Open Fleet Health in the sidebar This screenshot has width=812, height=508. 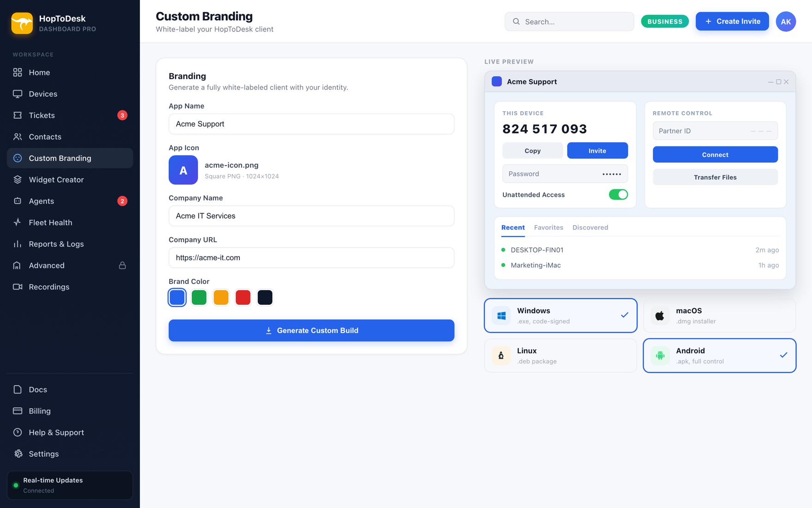click(x=70, y=223)
